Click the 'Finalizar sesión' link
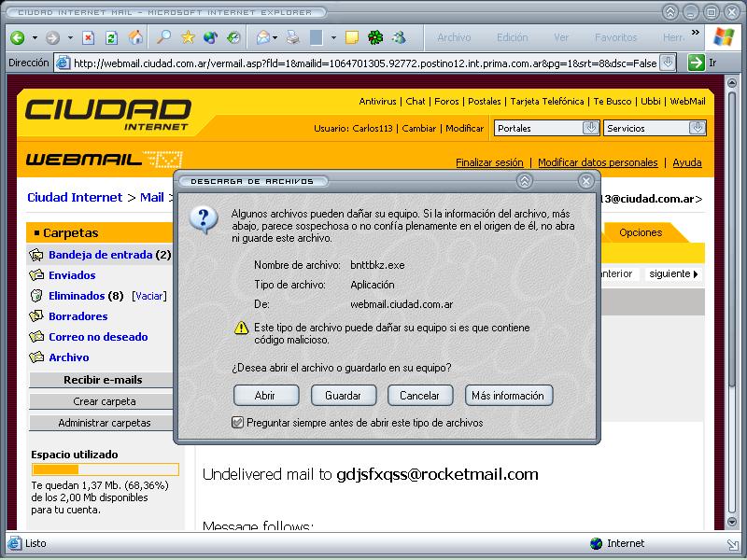The image size is (747, 560). (489, 162)
